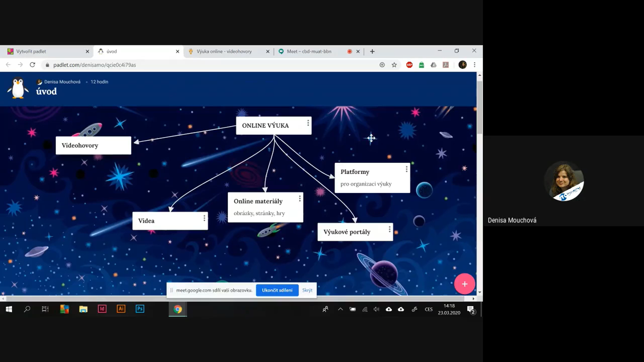644x362 pixels.
Task: Expand the hidden system tray icons
Action: pos(340,309)
